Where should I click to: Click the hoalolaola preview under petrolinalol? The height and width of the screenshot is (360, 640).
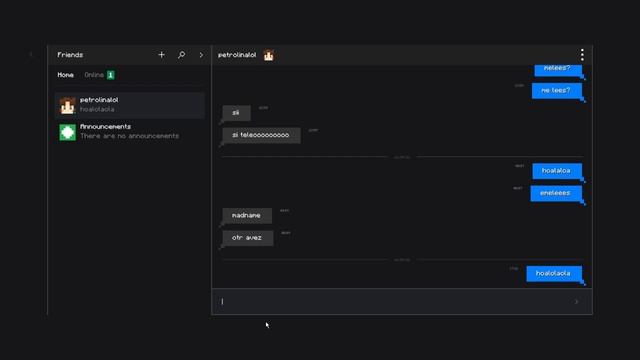click(97, 109)
